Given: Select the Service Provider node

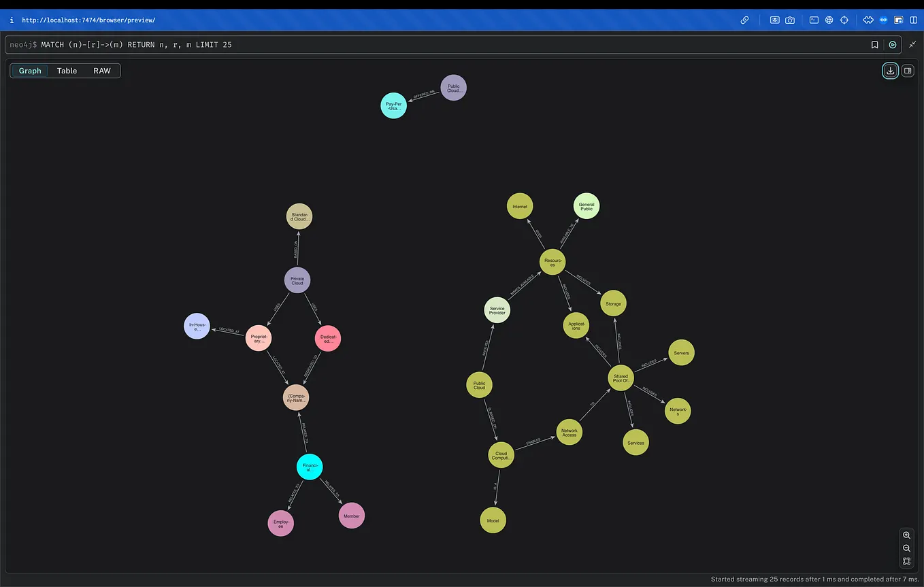Looking at the screenshot, I should coord(497,309).
